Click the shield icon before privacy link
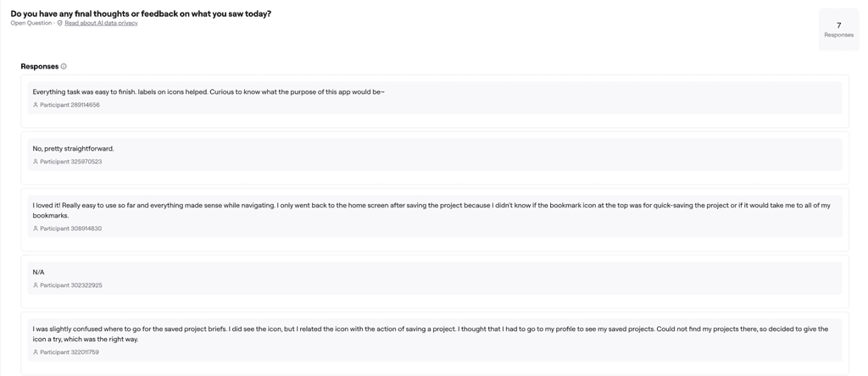 [60, 23]
